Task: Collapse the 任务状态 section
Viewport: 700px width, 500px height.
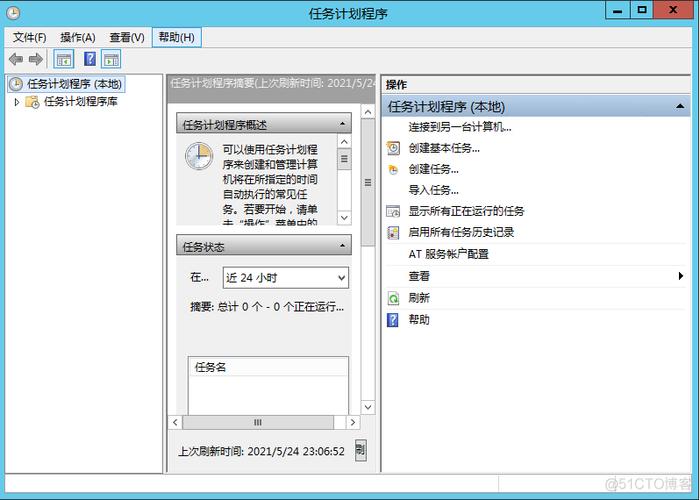Action: tap(342, 246)
